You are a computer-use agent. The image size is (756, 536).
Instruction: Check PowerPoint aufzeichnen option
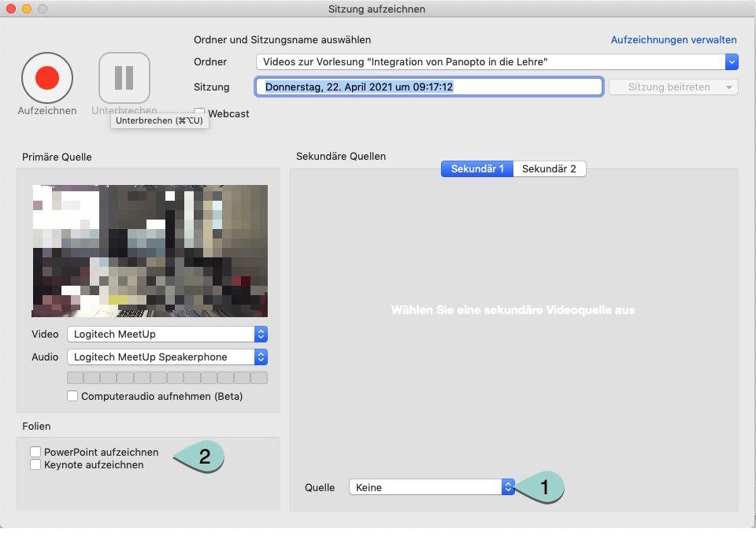tap(35, 452)
